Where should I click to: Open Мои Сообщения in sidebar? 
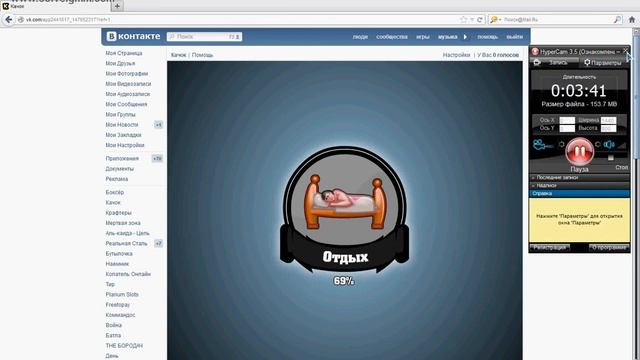click(127, 104)
